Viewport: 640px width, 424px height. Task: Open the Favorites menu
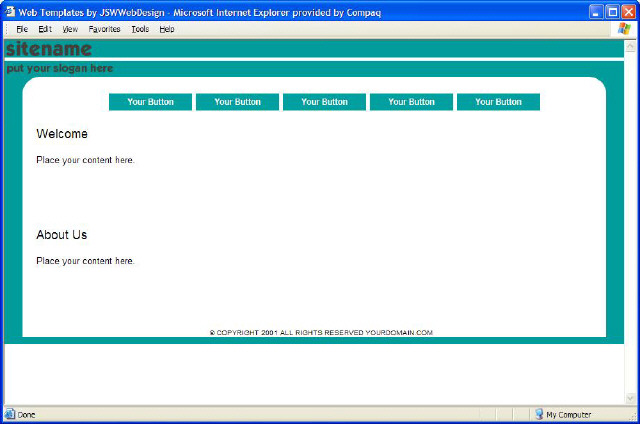click(x=104, y=29)
